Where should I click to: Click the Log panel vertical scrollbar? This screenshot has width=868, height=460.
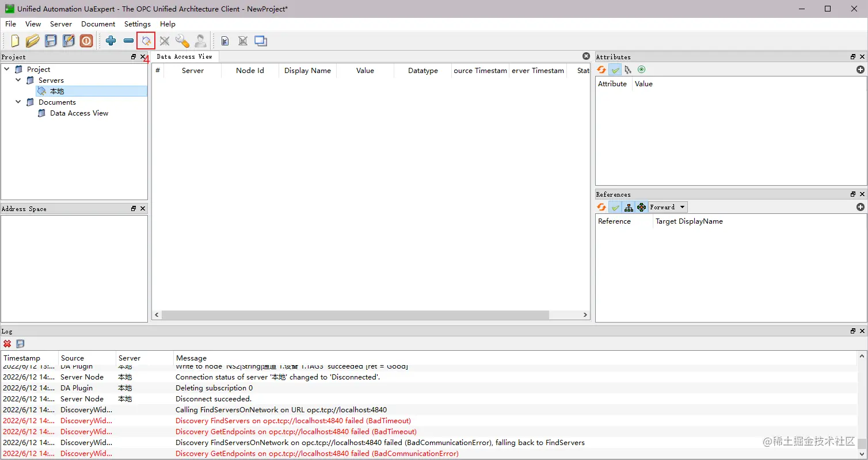pyautogui.click(x=862, y=444)
